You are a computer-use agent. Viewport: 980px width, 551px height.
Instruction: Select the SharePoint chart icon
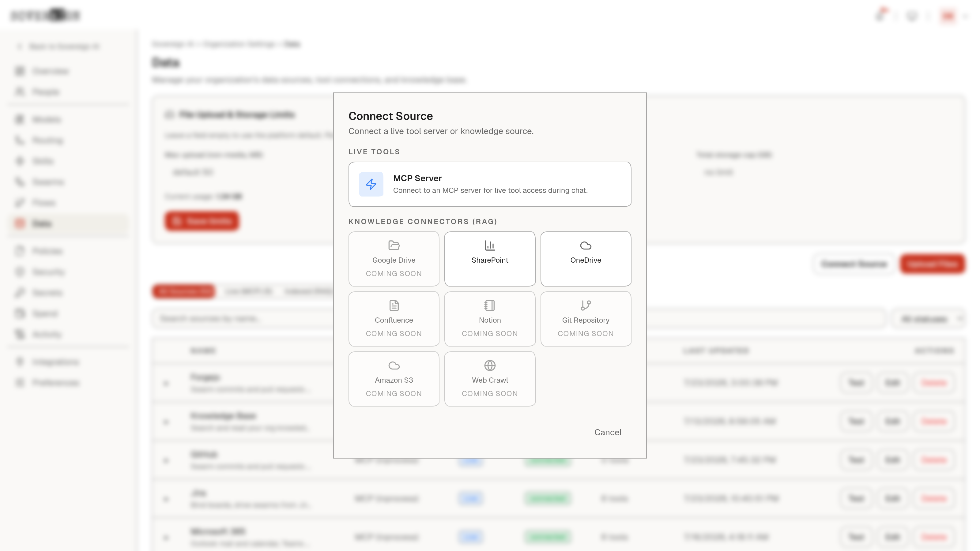tap(490, 245)
